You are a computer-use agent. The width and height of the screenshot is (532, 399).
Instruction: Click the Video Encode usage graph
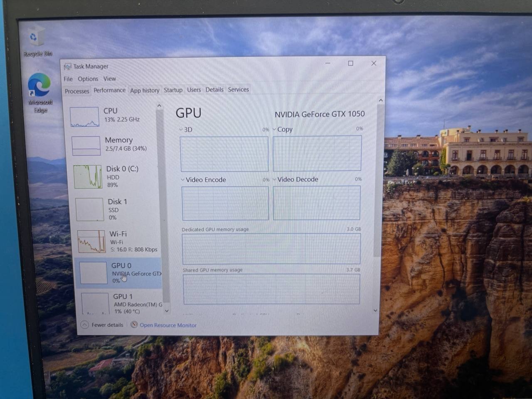pyautogui.click(x=225, y=203)
